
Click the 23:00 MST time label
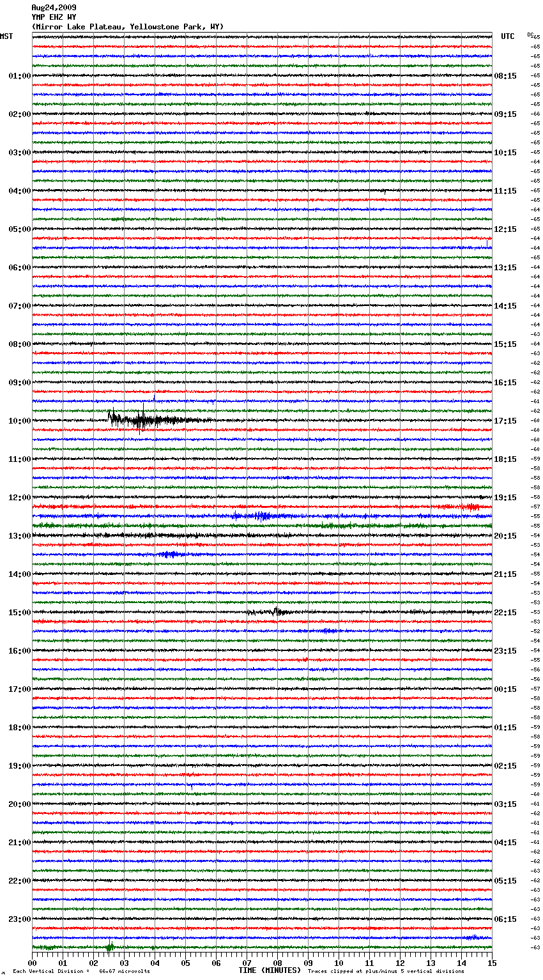point(20,919)
